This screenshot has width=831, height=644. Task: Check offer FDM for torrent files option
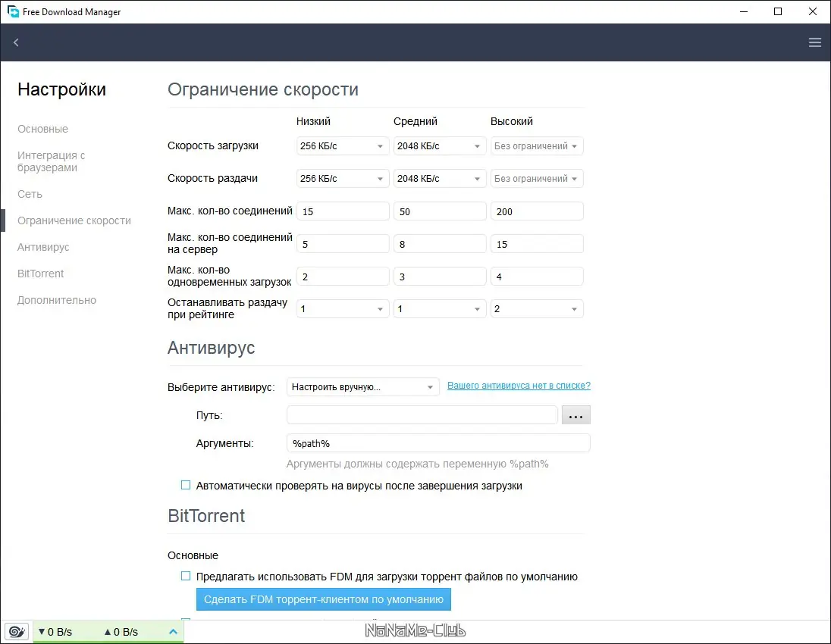pyautogui.click(x=186, y=576)
